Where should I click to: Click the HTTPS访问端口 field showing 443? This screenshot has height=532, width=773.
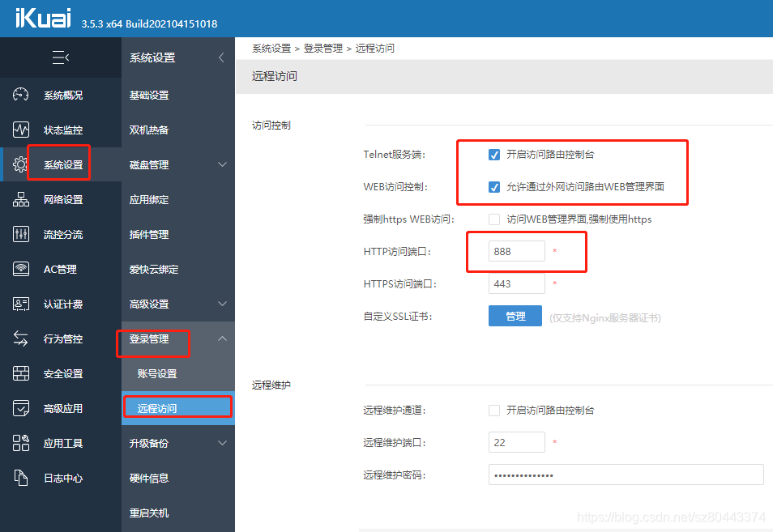pyautogui.click(x=517, y=283)
